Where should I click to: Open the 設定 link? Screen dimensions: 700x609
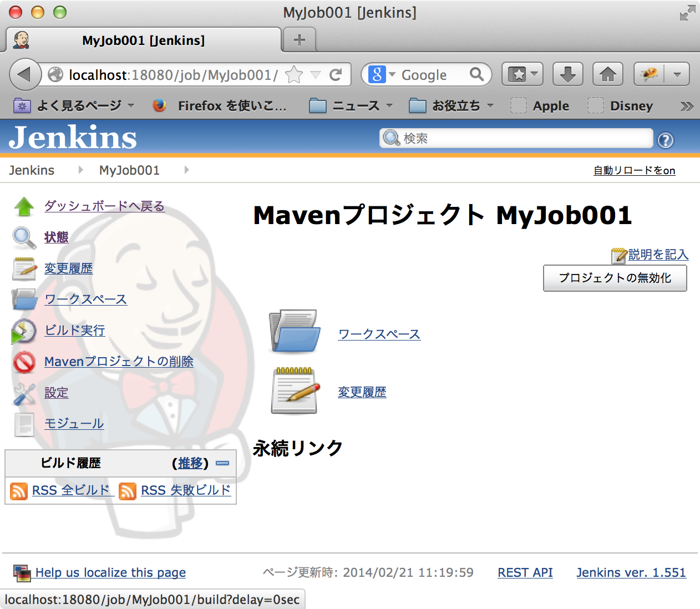(57, 393)
